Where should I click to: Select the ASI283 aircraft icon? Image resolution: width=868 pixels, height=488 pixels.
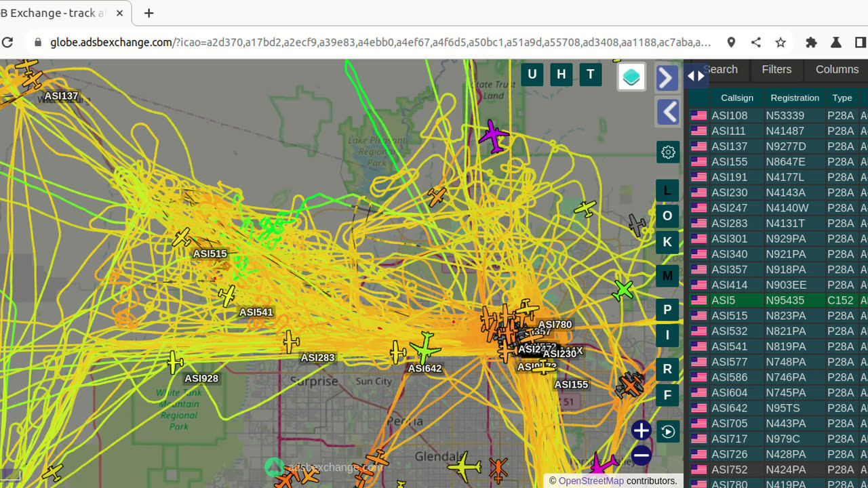tap(291, 342)
